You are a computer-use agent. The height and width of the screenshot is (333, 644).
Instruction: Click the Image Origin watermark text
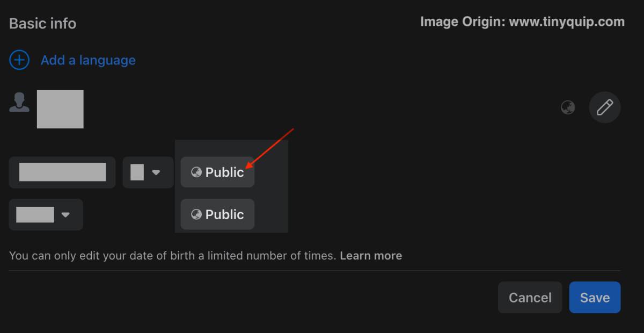[x=522, y=22]
